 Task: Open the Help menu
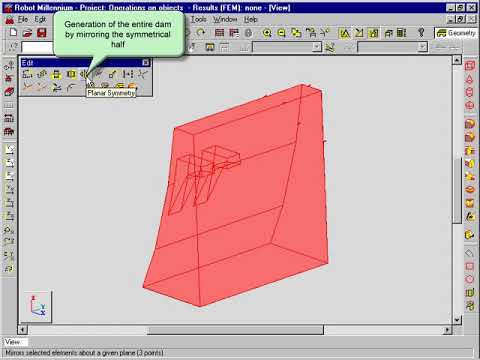251,19
